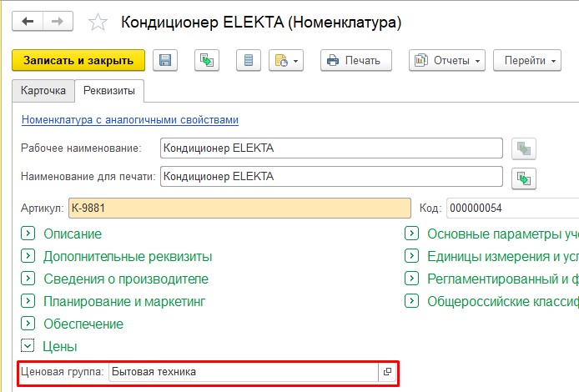Open the Перейти dropdown menu
Screen dimensions: 579x392
tap(527, 60)
